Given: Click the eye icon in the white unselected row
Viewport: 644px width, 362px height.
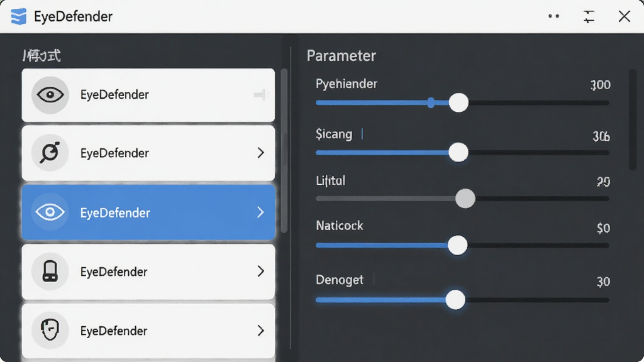Looking at the screenshot, I should pos(50,95).
